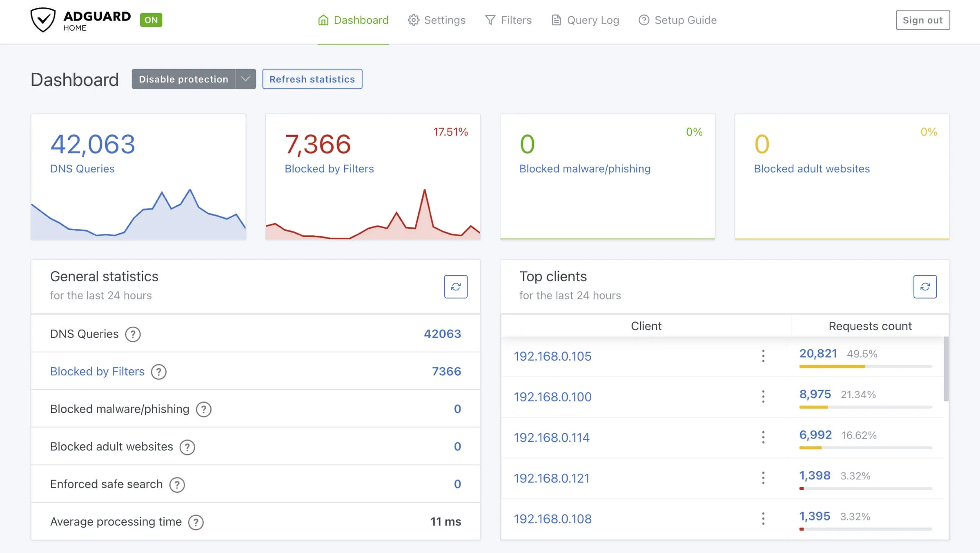Screen dimensions: 980x553
Task: Click the question mark icon next to DNS Queries
Action: click(x=133, y=333)
